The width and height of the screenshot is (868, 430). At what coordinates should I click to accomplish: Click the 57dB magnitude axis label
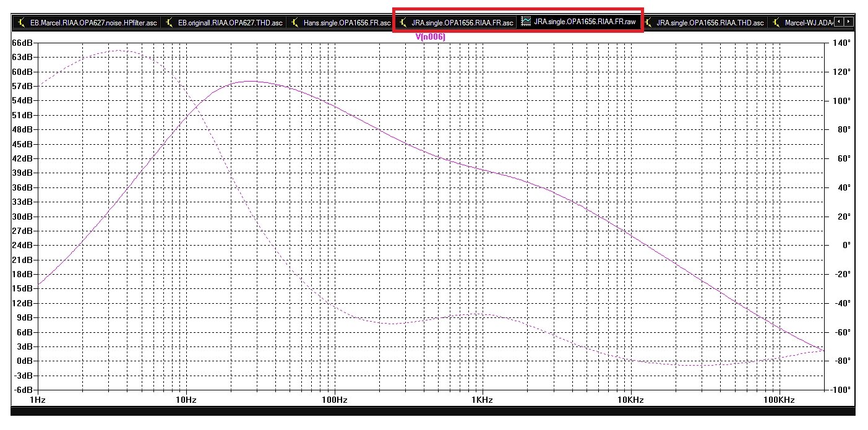[x=22, y=86]
